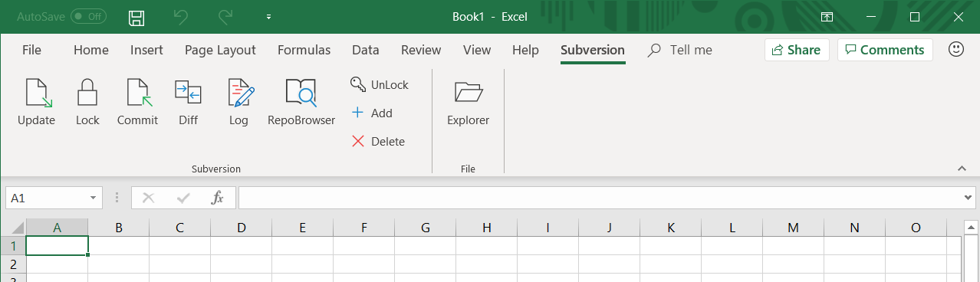Image resolution: width=980 pixels, height=282 pixels.
Task: Go to the Formulas tab
Action: click(304, 50)
